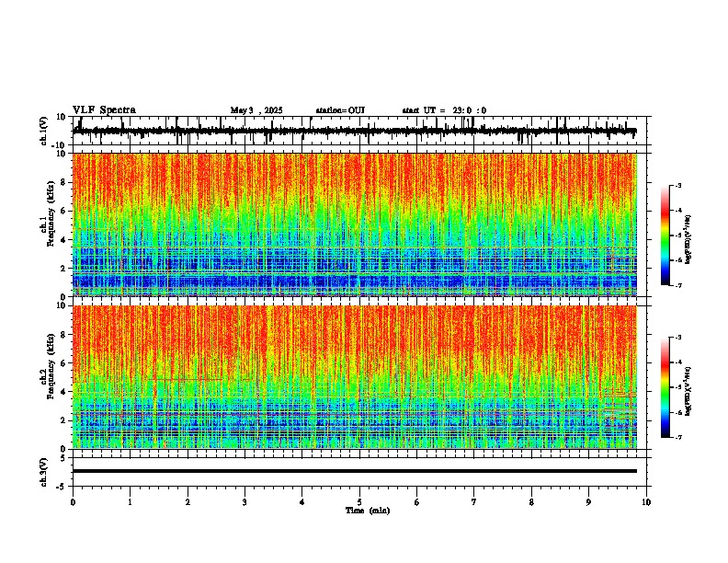The image size is (728, 563).
Task: Click time axis tick label "4"
Action: click(302, 502)
